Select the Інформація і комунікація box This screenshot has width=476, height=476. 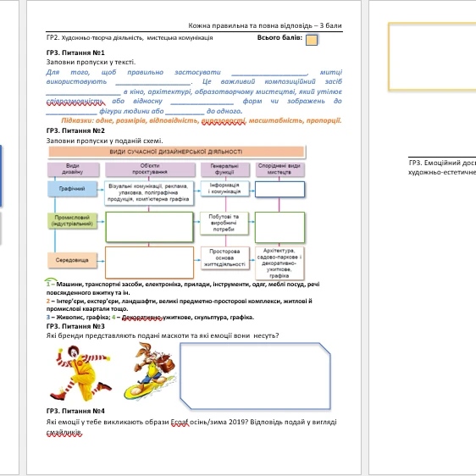224,188
